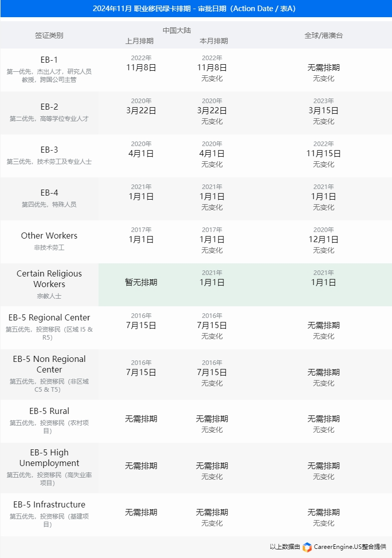Viewport: 392px width, 558px height.
Task: Select the EB-2 category label
Action: coord(49,107)
